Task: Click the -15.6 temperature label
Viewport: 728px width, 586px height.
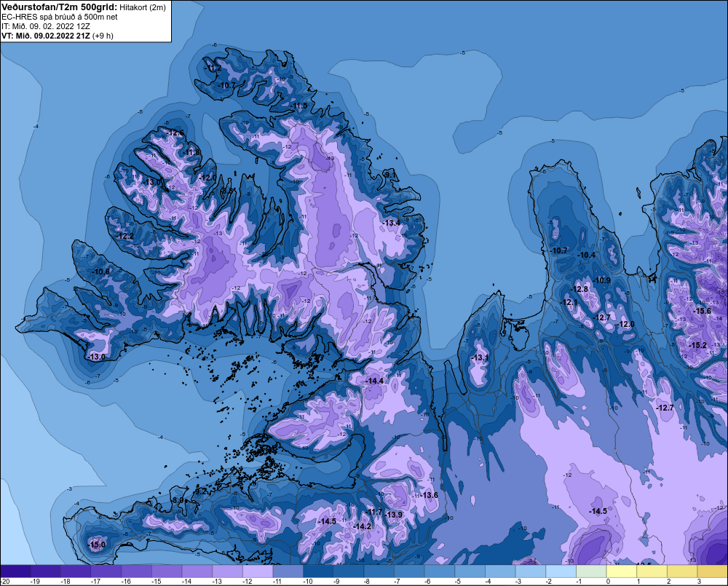Action: point(702,311)
